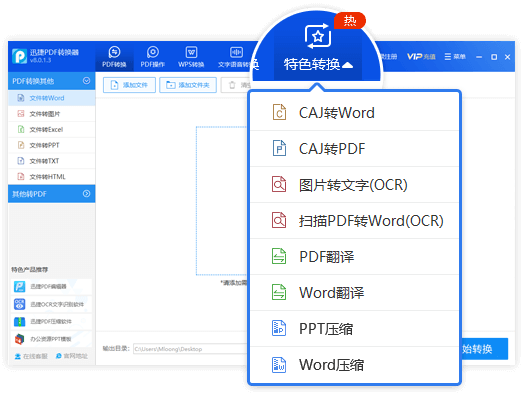Collapse the PDF转换其他 sidebar section
Image resolution: width=523 pixels, height=396 pixels.
(86, 81)
